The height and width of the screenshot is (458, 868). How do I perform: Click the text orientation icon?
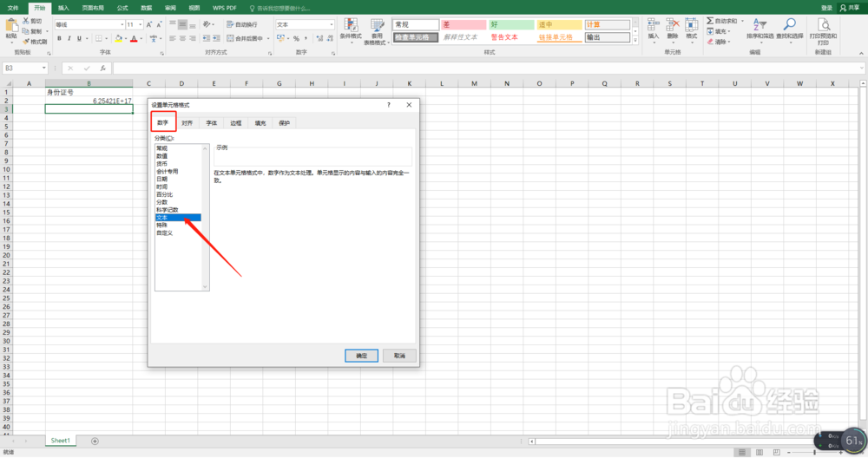207,24
